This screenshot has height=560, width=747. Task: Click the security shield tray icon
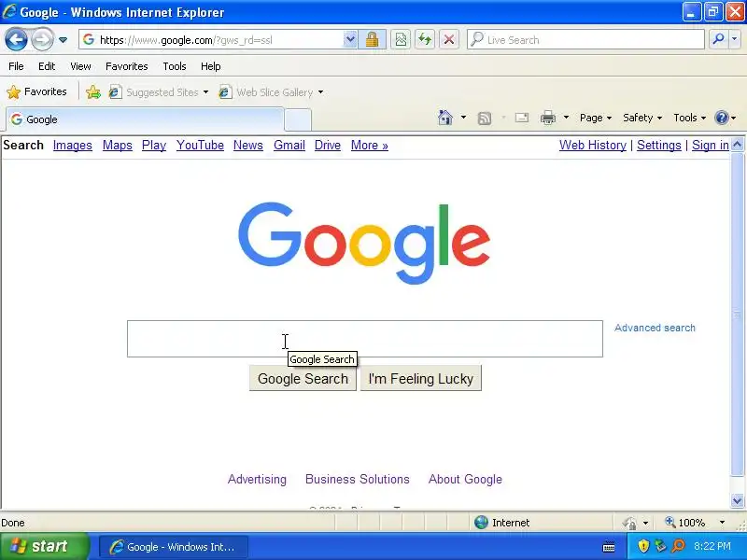click(643, 546)
